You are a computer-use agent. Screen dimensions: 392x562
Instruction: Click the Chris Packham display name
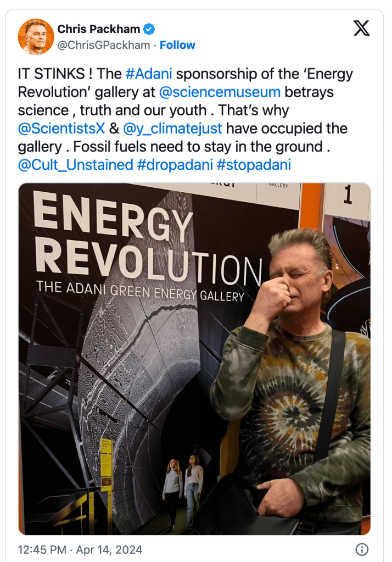(x=99, y=29)
